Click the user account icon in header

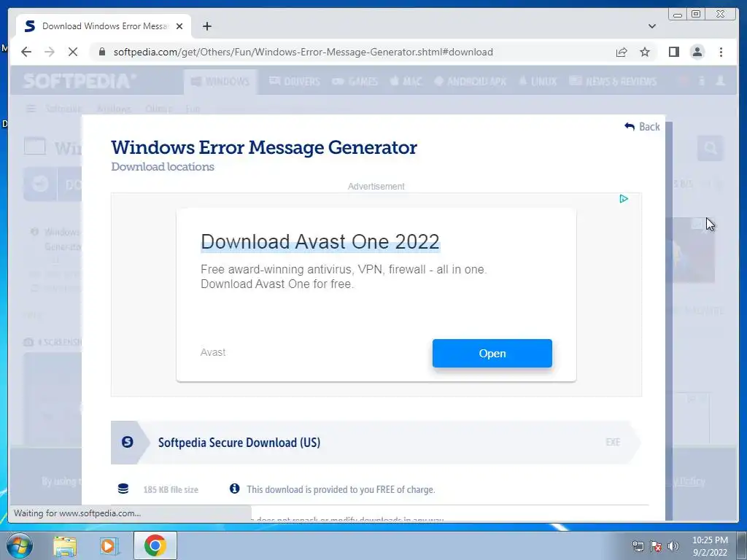(720, 81)
